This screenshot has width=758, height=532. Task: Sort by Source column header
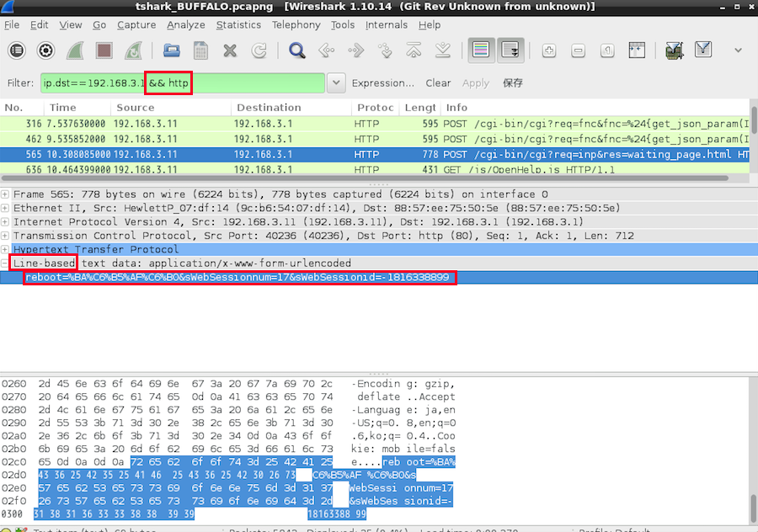point(171,108)
